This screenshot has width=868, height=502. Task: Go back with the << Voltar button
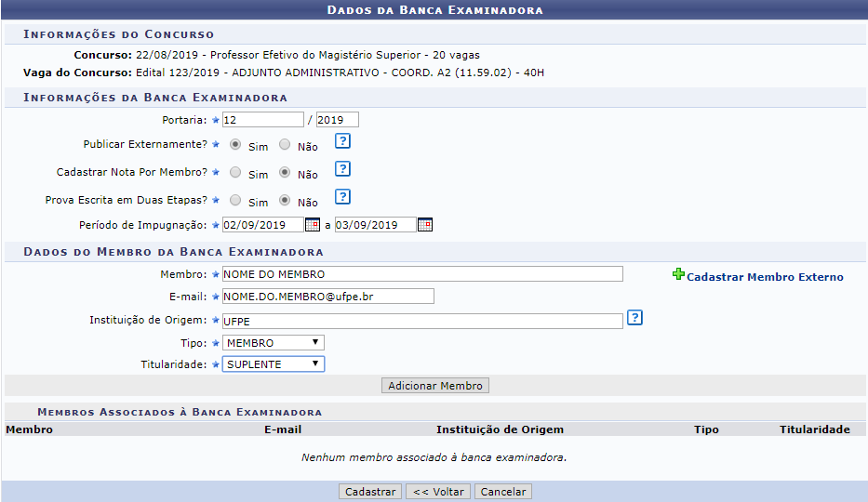438,492
